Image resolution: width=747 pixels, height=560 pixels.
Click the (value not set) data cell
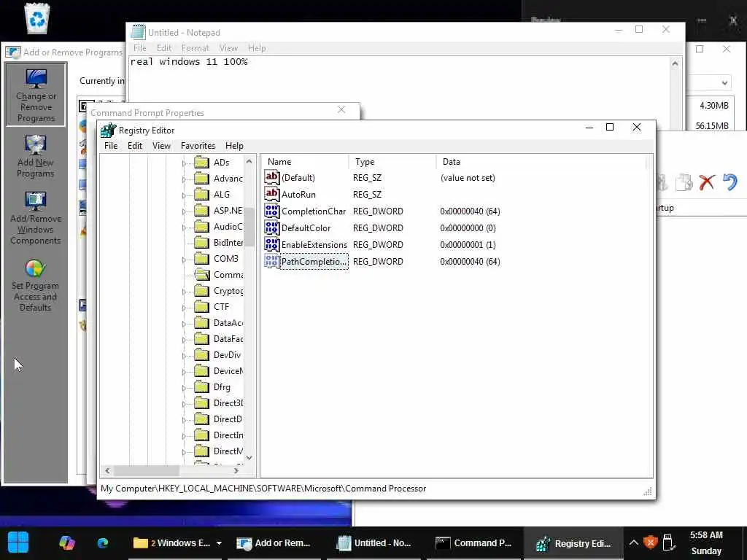(468, 178)
